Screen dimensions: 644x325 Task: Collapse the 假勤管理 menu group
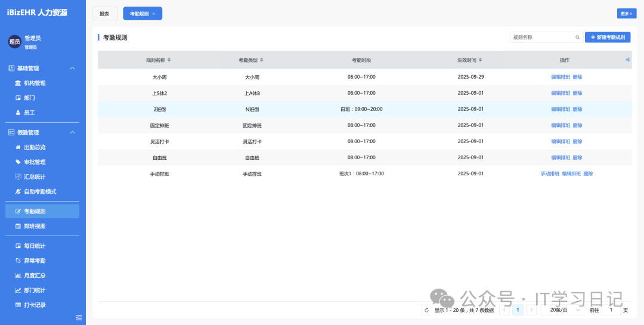pyautogui.click(x=73, y=132)
